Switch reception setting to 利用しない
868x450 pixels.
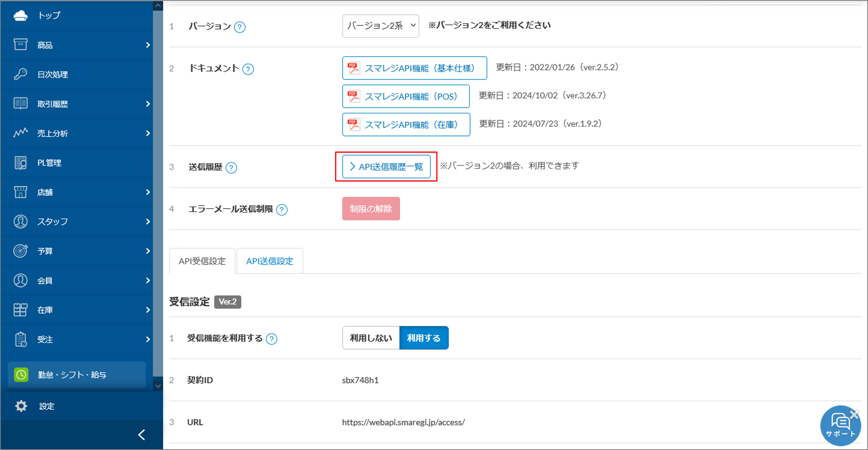click(370, 338)
